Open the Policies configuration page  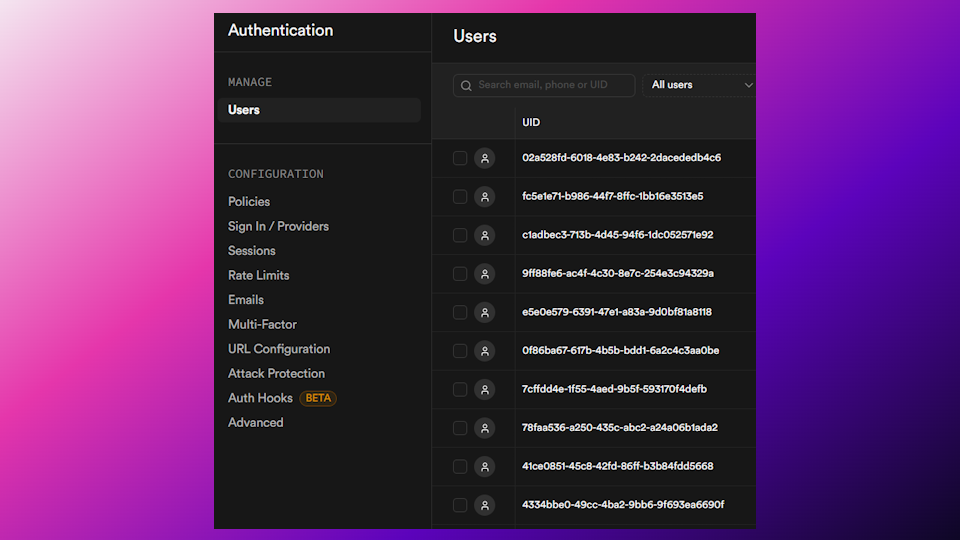pyautogui.click(x=249, y=201)
